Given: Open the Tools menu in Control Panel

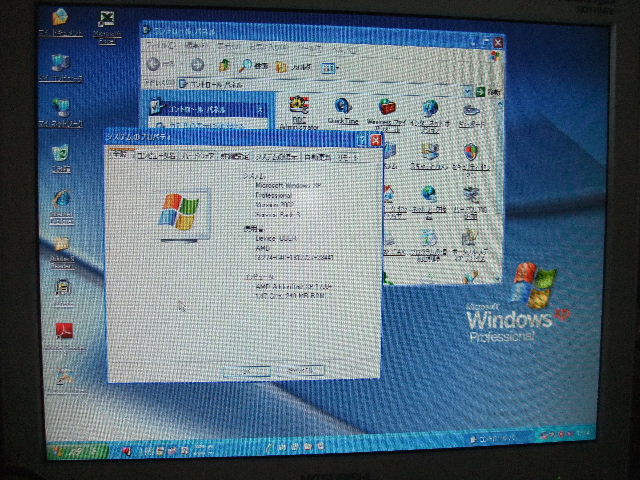Looking at the screenshot, I should 311,49.
